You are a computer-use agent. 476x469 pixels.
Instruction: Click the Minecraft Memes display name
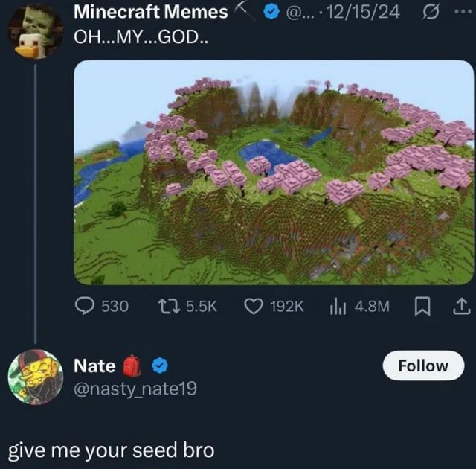tap(151, 12)
